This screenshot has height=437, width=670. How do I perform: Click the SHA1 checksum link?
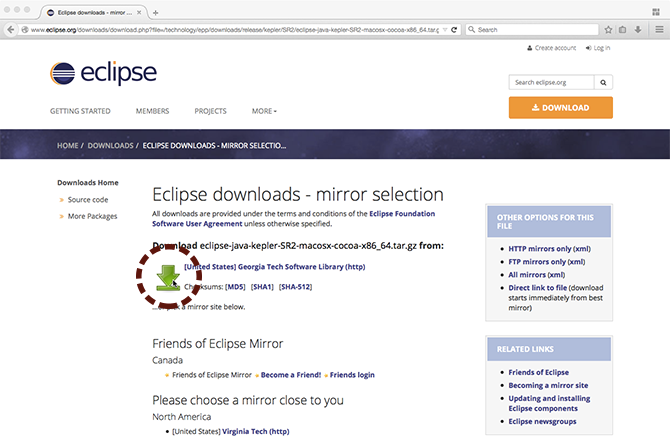point(262,287)
